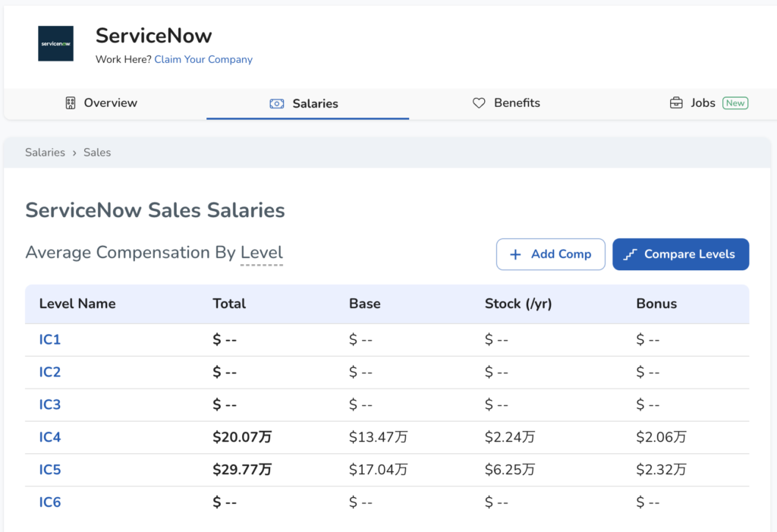The image size is (777, 532).
Task: Click the Level Name column header
Action: coord(77,304)
